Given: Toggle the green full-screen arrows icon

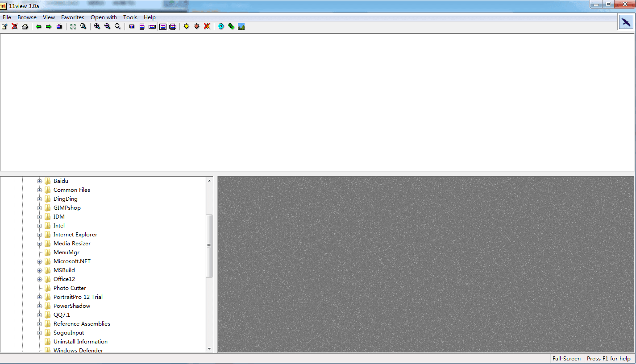Looking at the screenshot, I should 73,27.
